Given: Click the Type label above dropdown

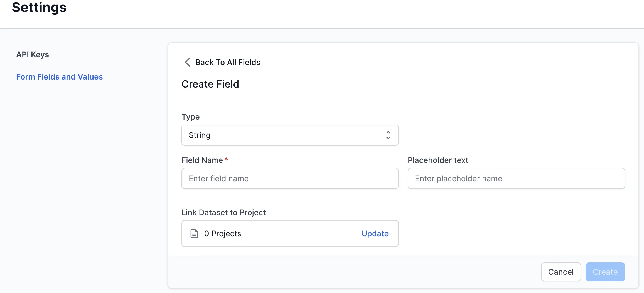Looking at the screenshot, I should pos(190,117).
